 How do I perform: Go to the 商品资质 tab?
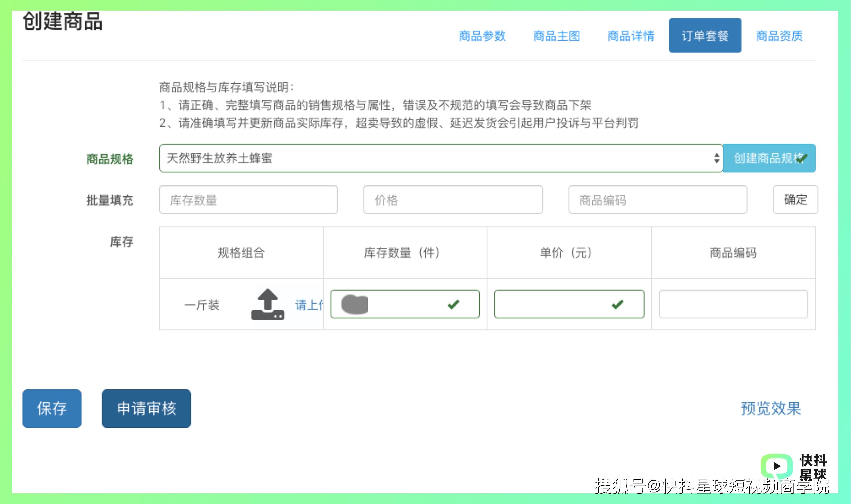(x=779, y=36)
